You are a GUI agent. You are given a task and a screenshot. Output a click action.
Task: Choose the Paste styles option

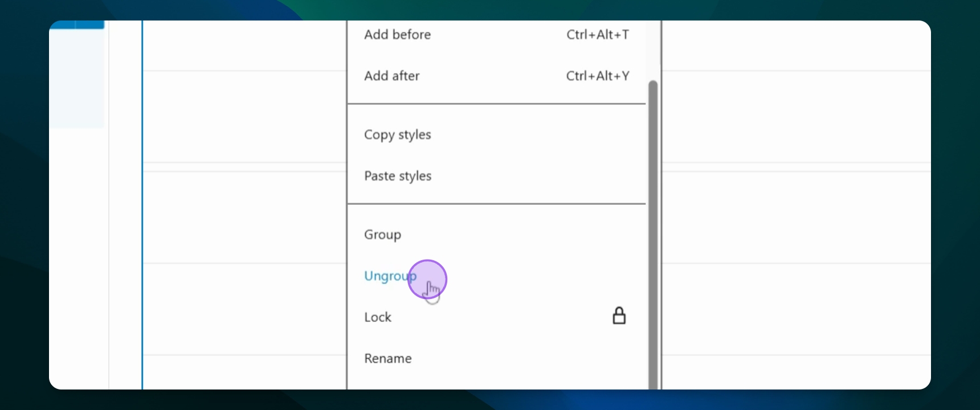pyautogui.click(x=398, y=177)
